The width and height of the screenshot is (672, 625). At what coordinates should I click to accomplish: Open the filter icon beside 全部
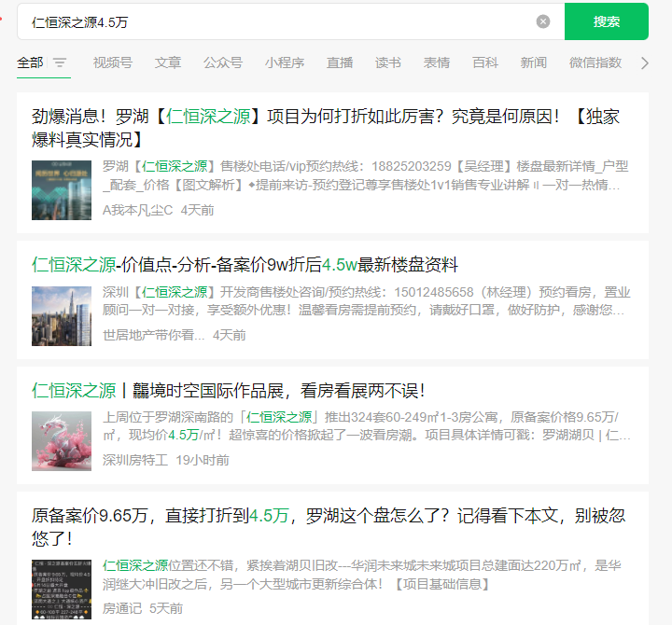(60, 63)
